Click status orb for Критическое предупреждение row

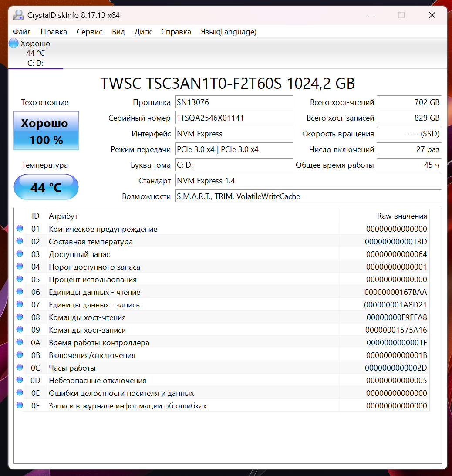pyautogui.click(x=20, y=229)
